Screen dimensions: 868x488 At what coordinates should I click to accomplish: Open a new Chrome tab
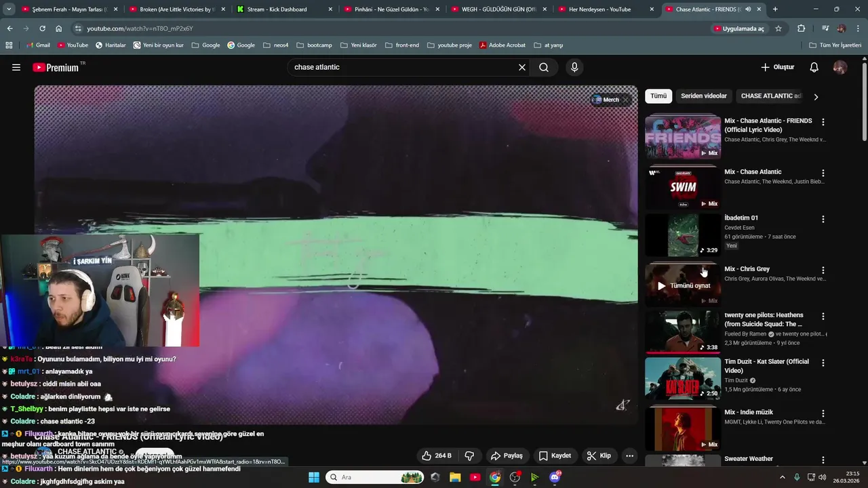pyautogui.click(x=775, y=9)
